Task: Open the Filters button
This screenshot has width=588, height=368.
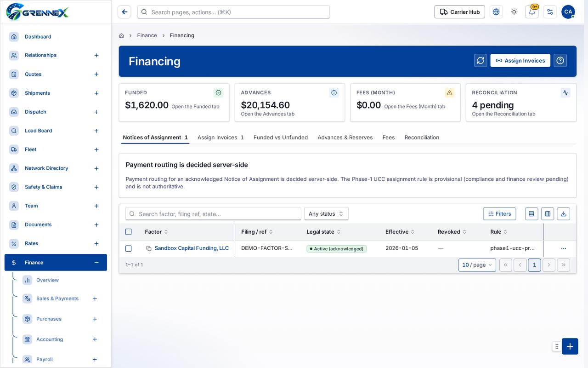Action: (x=499, y=213)
